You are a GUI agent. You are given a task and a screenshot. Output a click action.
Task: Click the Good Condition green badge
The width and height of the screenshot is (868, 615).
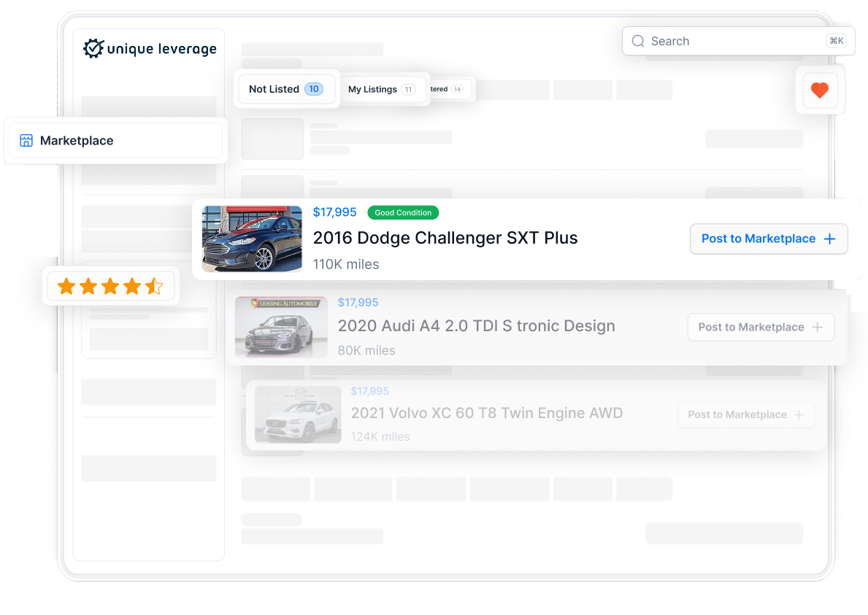click(x=403, y=212)
